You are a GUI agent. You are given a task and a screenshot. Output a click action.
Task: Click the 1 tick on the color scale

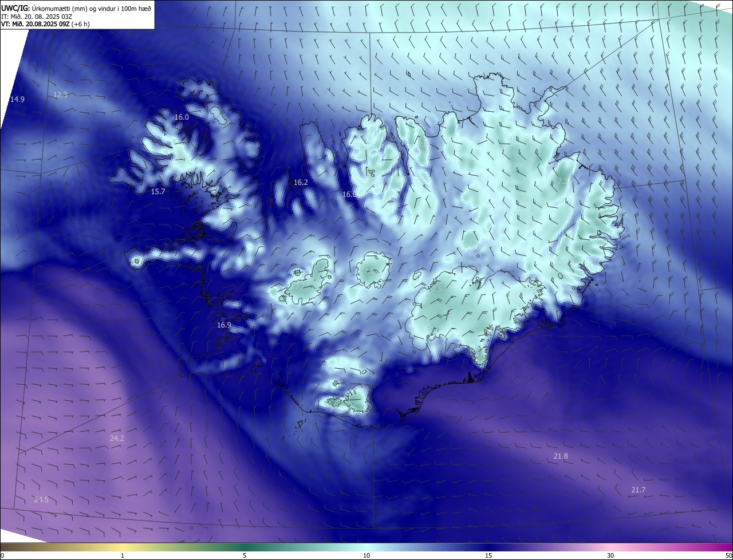point(123,555)
